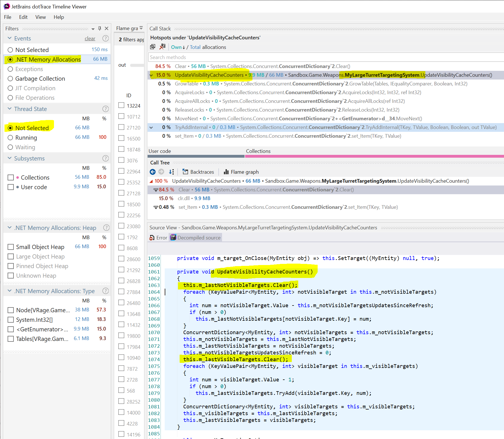Click the stacked-windows icon in Hotspots toolbar
This screenshot has width=504, height=439.
pos(153,47)
